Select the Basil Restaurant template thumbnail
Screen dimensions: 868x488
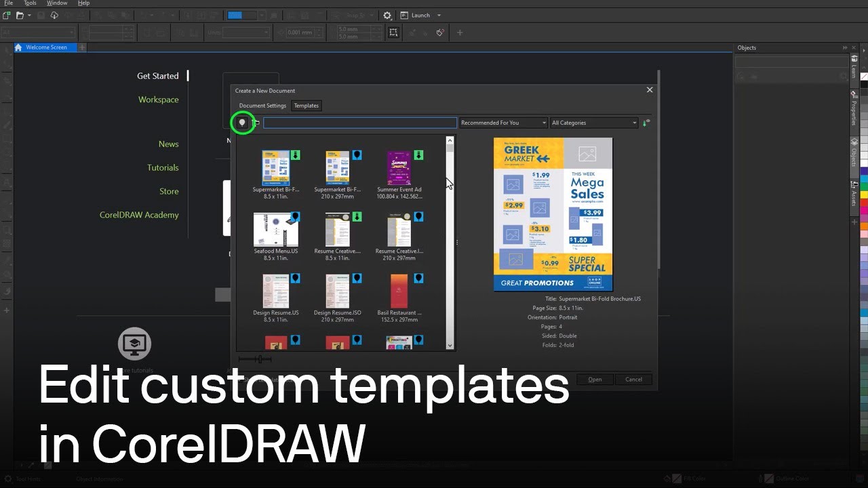(x=399, y=291)
